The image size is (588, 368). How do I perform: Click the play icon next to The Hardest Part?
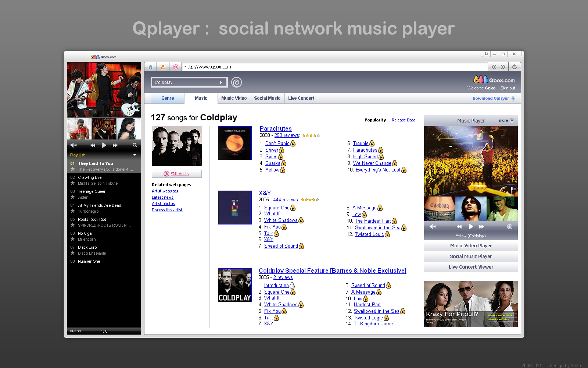point(394,221)
